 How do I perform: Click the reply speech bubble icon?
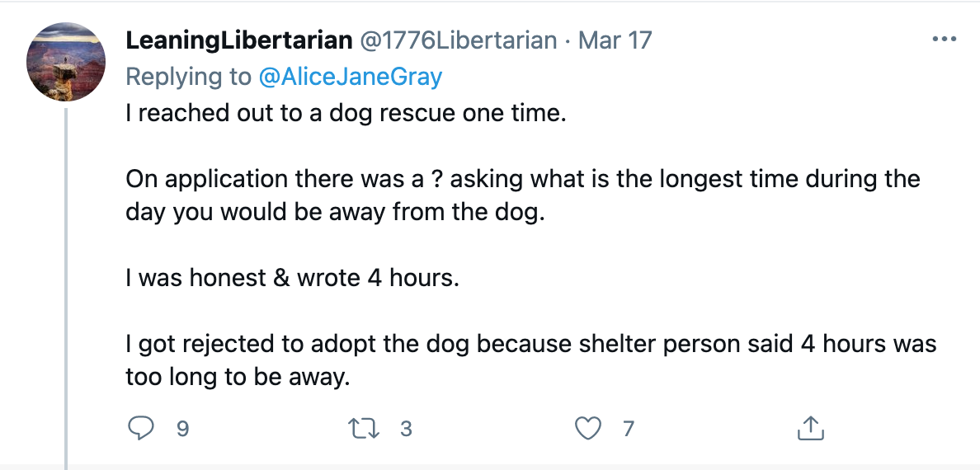pos(140,428)
